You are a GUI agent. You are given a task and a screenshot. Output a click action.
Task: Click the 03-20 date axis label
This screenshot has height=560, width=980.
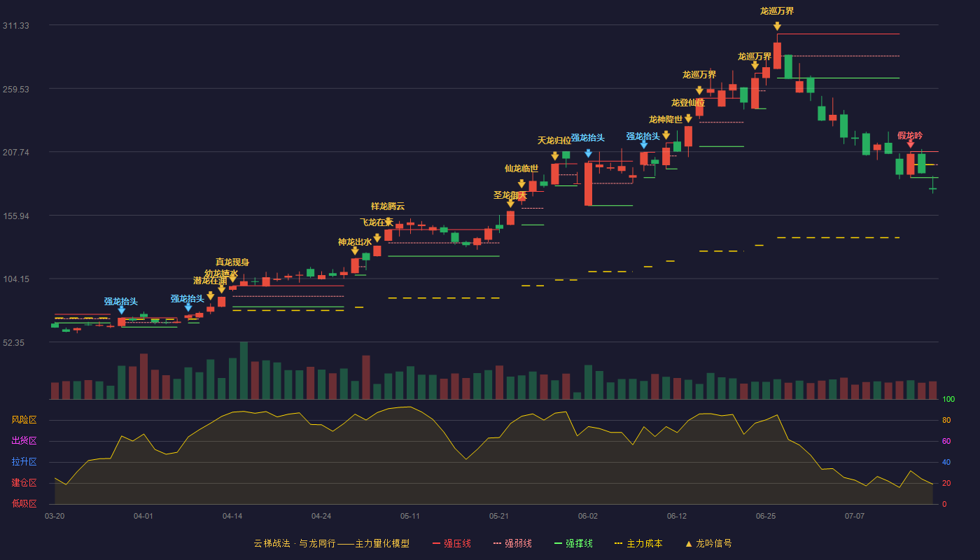point(55,516)
